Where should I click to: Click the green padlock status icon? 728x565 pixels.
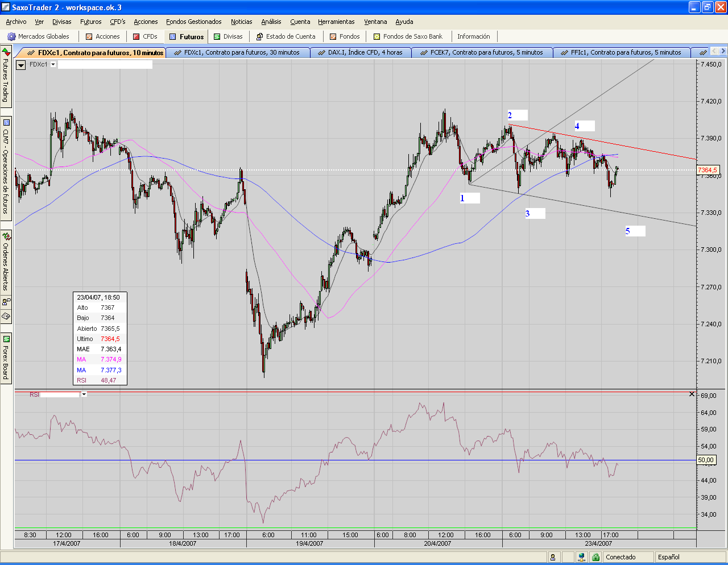tap(595, 557)
